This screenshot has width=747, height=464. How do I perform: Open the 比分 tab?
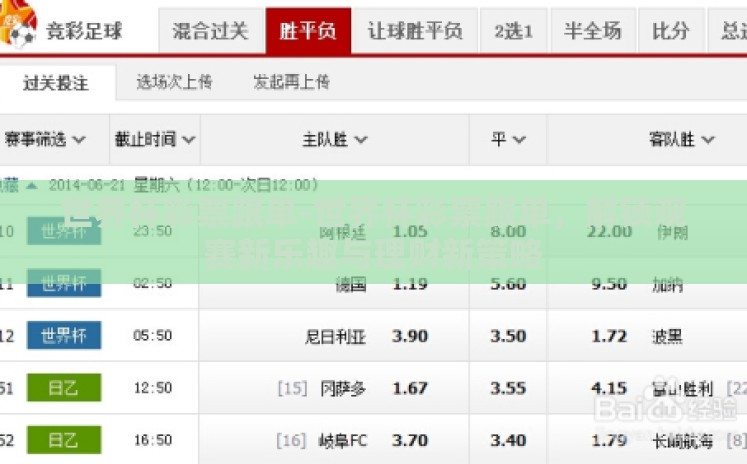671,31
